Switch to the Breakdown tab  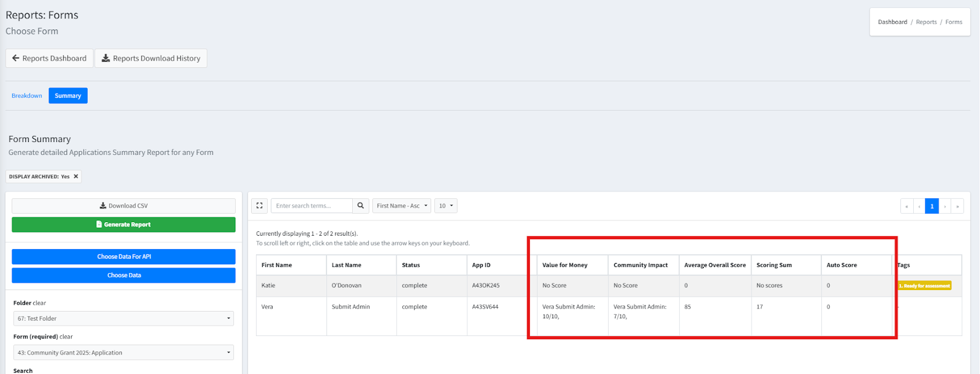click(27, 95)
